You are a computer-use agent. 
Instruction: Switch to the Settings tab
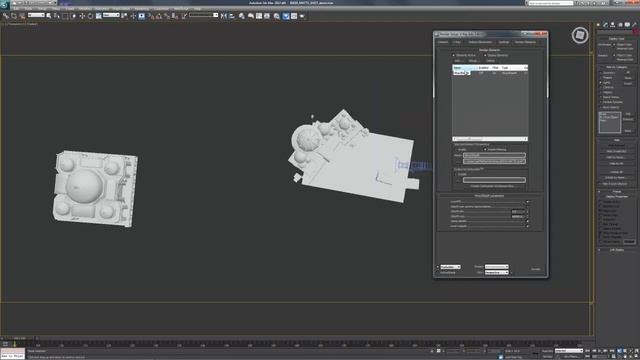(x=504, y=42)
